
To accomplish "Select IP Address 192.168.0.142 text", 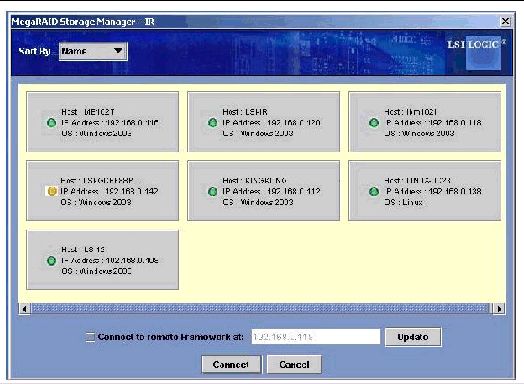I will point(109,191).
